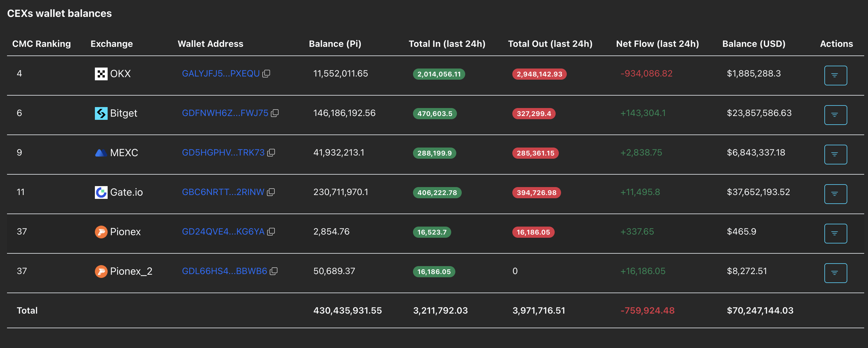Viewport: 868px width, 348px height.
Task: Click Gate.io row filter action button
Action: click(x=835, y=194)
